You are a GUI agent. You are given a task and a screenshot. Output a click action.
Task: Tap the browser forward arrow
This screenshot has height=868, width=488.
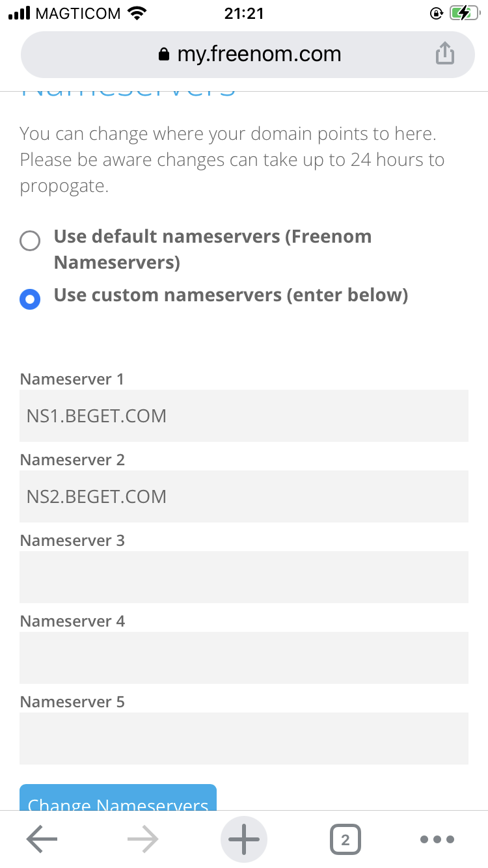click(x=142, y=839)
